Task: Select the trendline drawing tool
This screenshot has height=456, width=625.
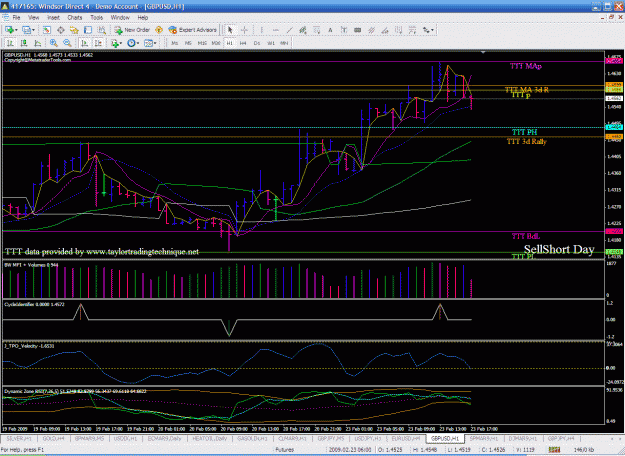Action: point(289,30)
